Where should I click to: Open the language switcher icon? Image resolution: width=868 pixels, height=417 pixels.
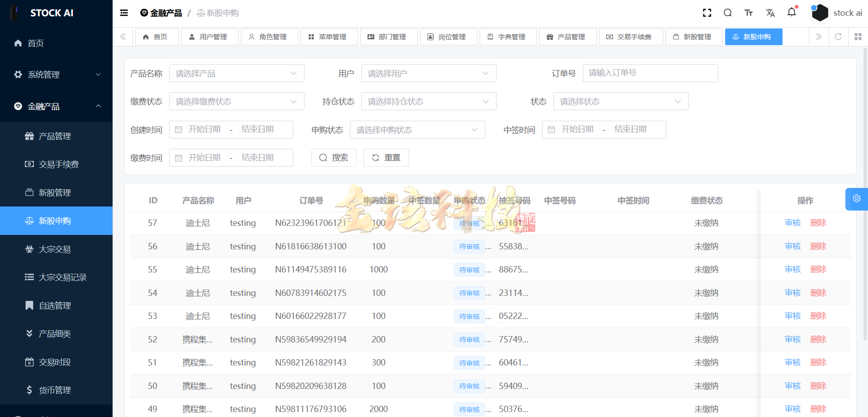click(770, 13)
